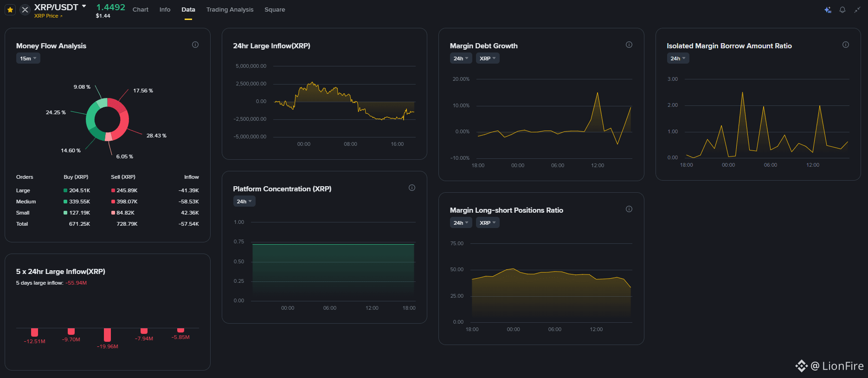Open the 15m interval dropdown in Money Flow

[x=28, y=58]
